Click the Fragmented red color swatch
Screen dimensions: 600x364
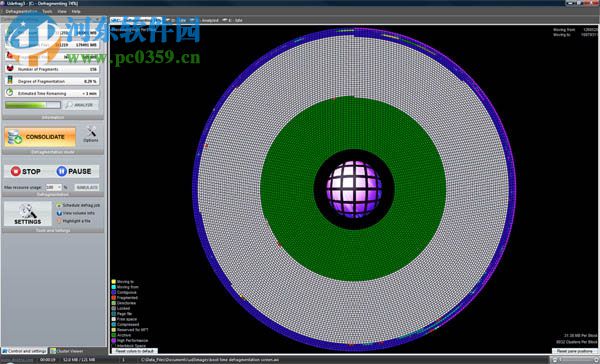coord(114,297)
